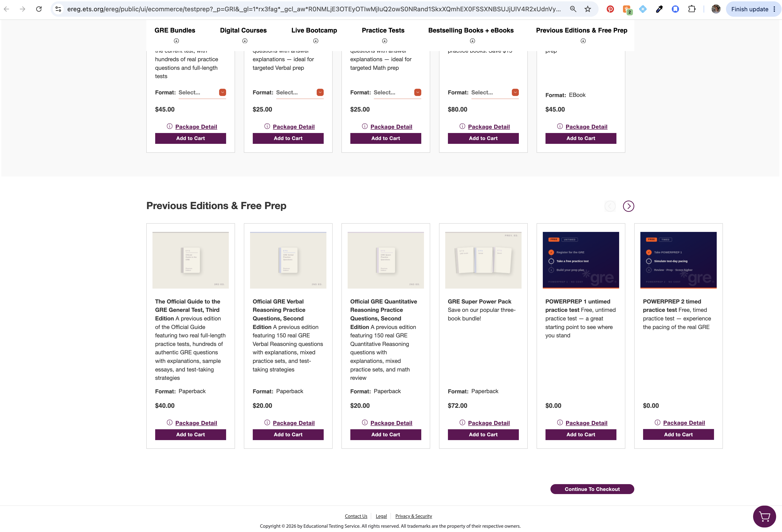Go to next Previous Editions carousel slide
The height and width of the screenshot is (532, 782).
coord(628,206)
